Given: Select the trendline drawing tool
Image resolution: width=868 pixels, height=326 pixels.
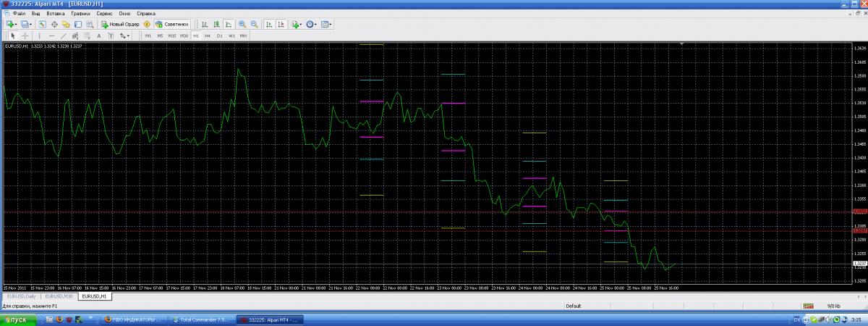Looking at the screenshot, I should coord(64,35).
